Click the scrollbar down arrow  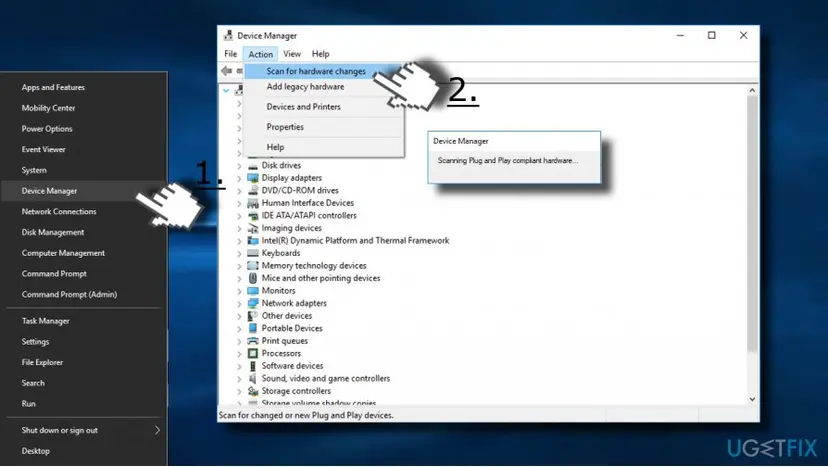point(752,400)
